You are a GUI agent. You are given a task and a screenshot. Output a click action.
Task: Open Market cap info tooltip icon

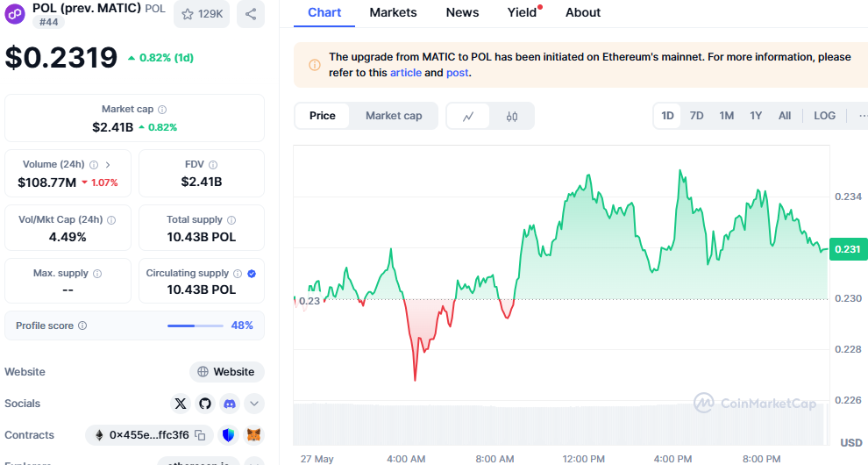pyautogui.click(x=162, y=110)
